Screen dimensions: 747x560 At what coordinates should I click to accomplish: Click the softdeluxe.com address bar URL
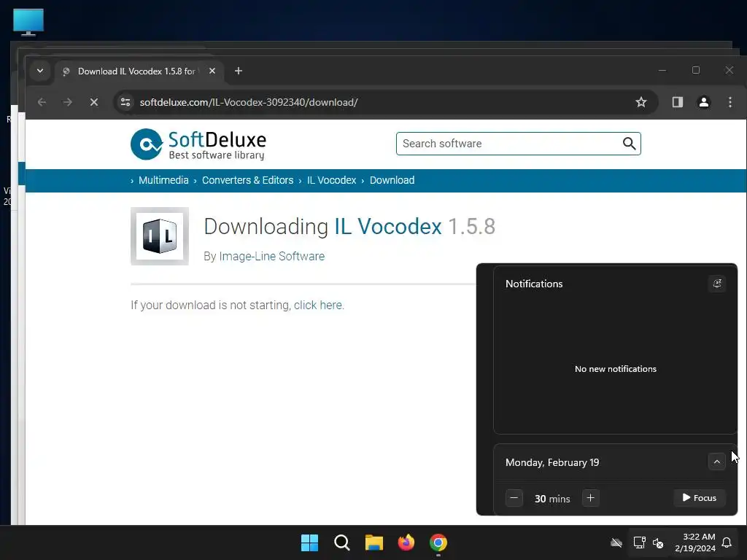click(x=248, y=102)
